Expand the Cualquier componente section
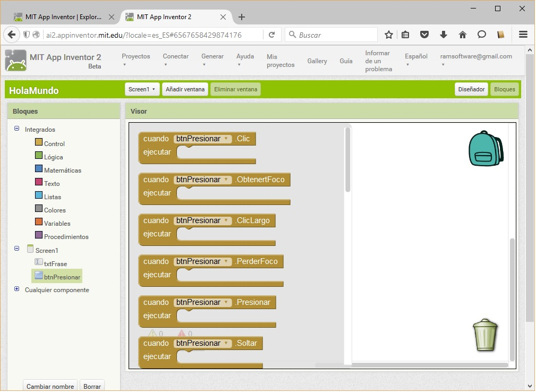 pyautogui.click(x=17, y=289)
